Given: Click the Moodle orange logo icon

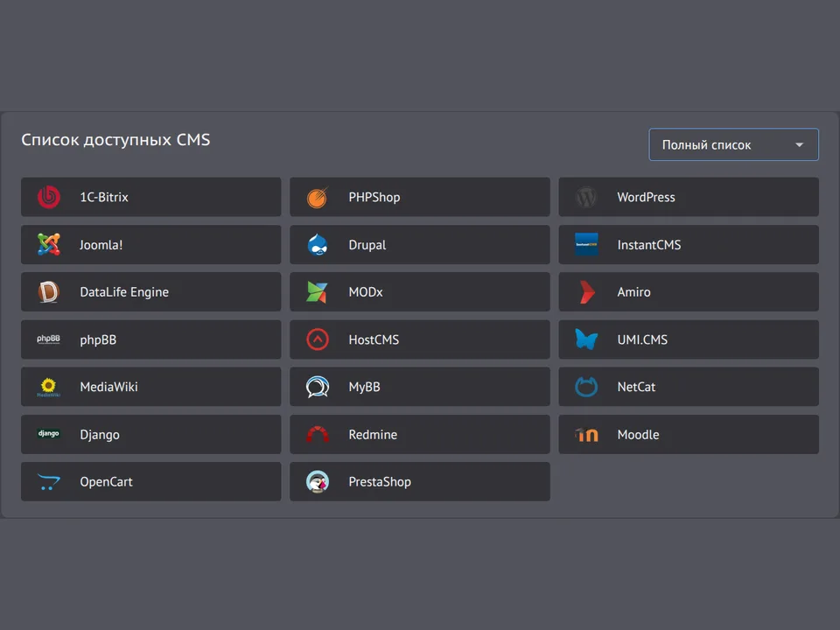Looking at the screenshot, I should click(586, 435).
